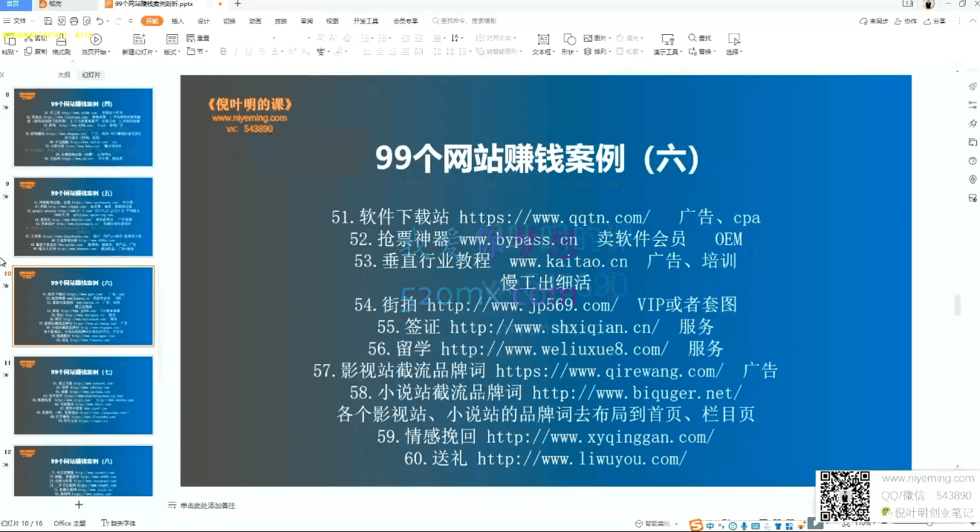Toggle Superscript (X²) formatting
This screenshot has height=532, width=980.
(x=292, y=51)
